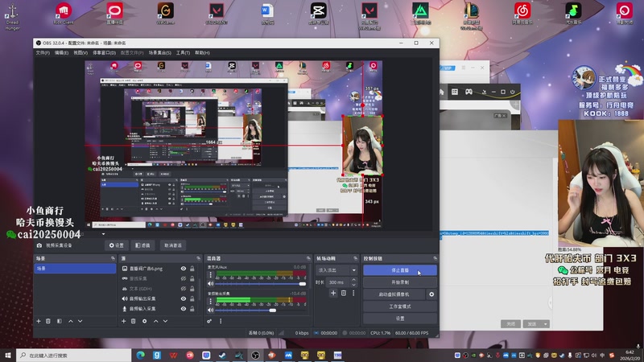Move scene up with the up arrow

click(x=71, y=321)
